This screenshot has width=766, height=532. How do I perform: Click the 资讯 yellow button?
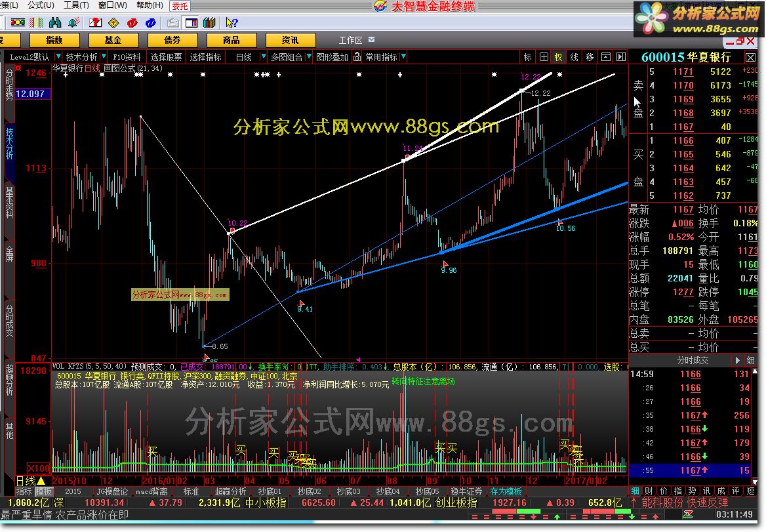(x=290, y=40)
